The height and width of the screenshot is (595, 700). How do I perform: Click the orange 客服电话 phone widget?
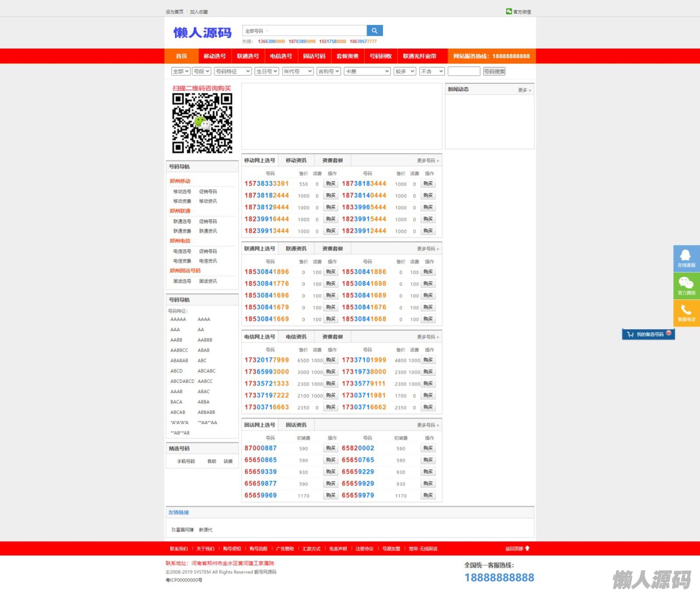click(x=686, y=313)
